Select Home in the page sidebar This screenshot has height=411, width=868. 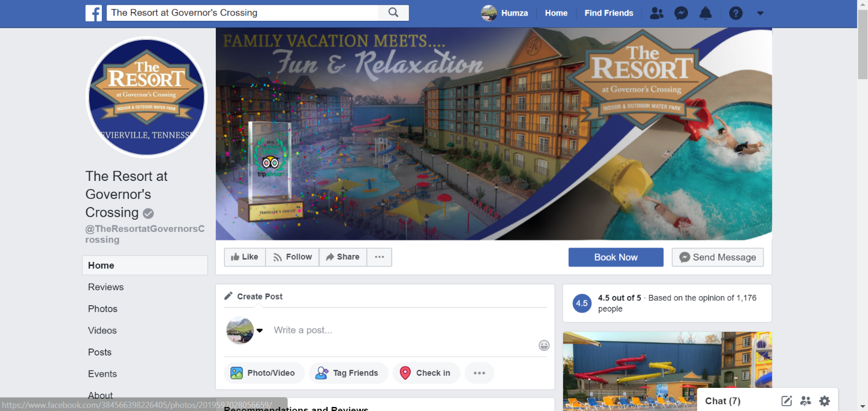coord(145,265)
